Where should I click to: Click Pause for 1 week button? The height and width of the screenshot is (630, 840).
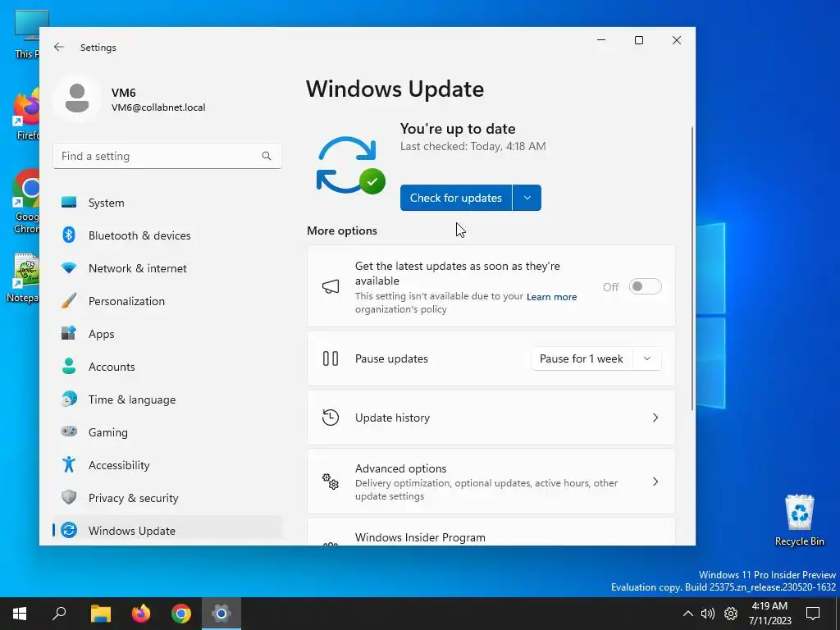(x=582, y=358)
